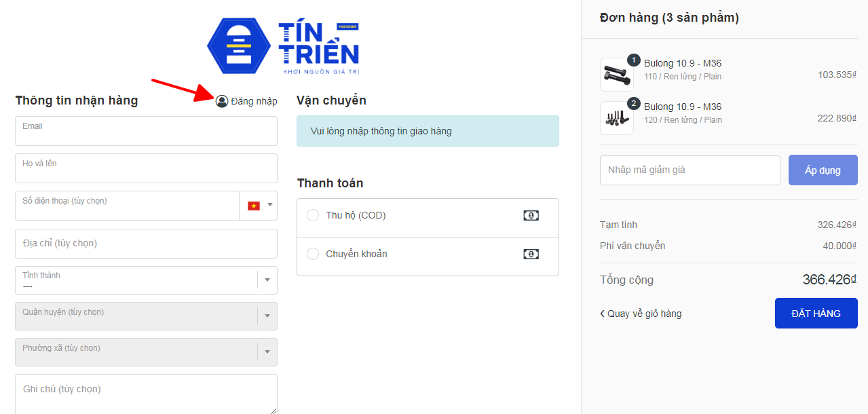Open the first Bulong 10.9 - M36 thumbnail
The height and width of the screenshot is (414, 868).
pyautogui.click(x=616, y=74)
